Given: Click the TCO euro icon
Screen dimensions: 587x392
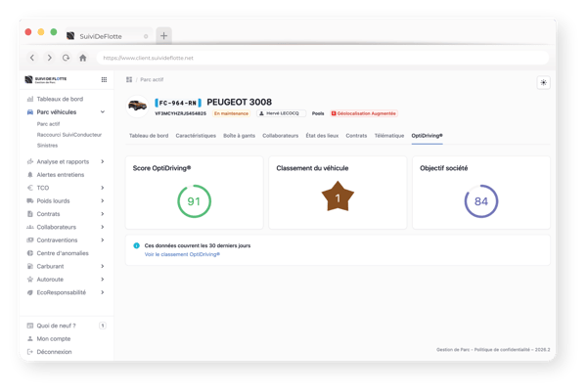Looking at the screenshot, I should pyautogui.click(x=30, y=188).
